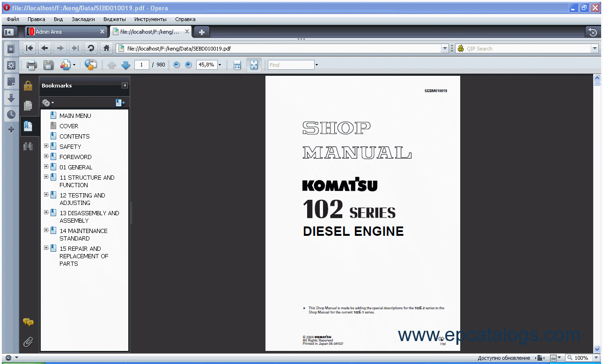Image resolution: width=603 pixels, height=364 pixels.
Task: Open the Bookmarks options gear menu
Action: point(48,102)
